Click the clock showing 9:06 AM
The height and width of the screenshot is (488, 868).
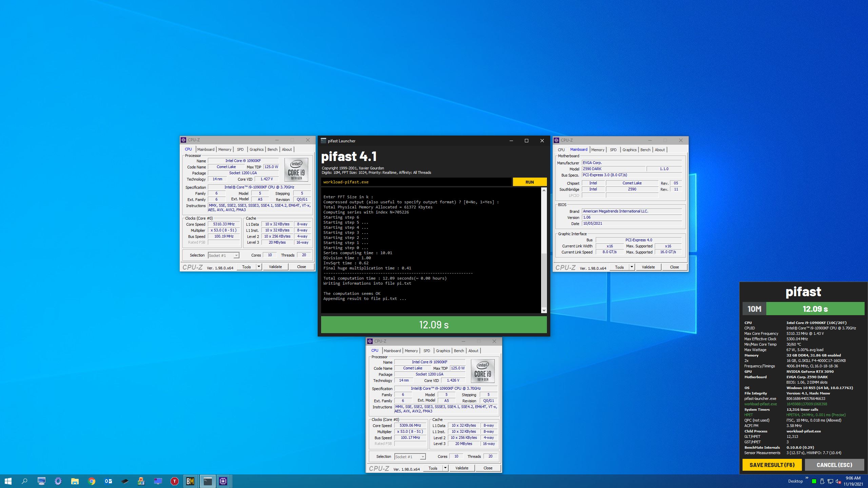pyautogui.click(x=853, y=478)
